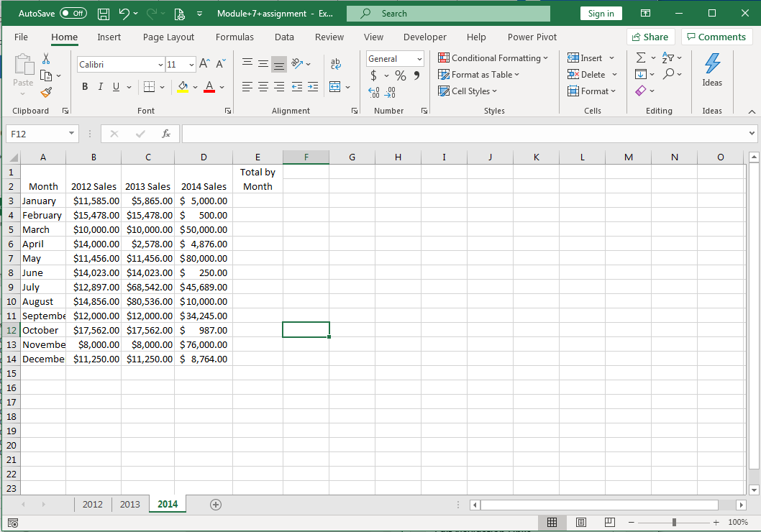Screen dimensions: 761x532
Task: Apply Borders using the borders icon
Action: coord(149,87)
